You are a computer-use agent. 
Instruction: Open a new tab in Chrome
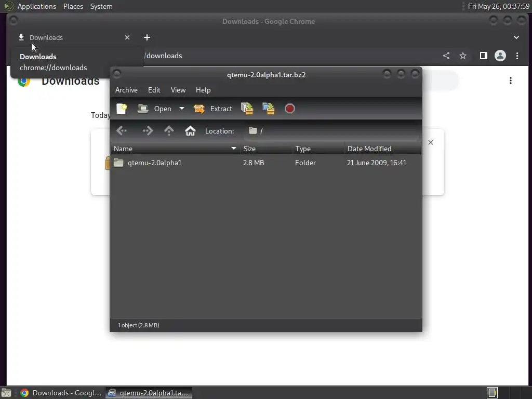click(147, 37)
